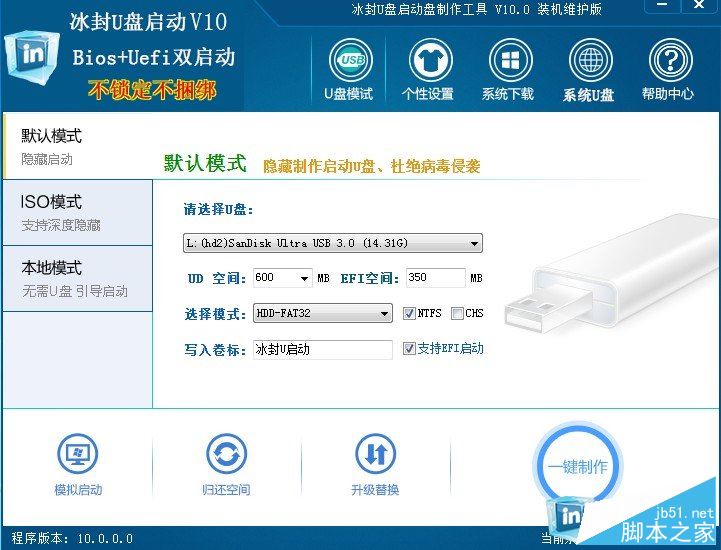Screen dimensions: 721x550
Task: Click the ice cube app logo
Action: click(x=32, y=56)
